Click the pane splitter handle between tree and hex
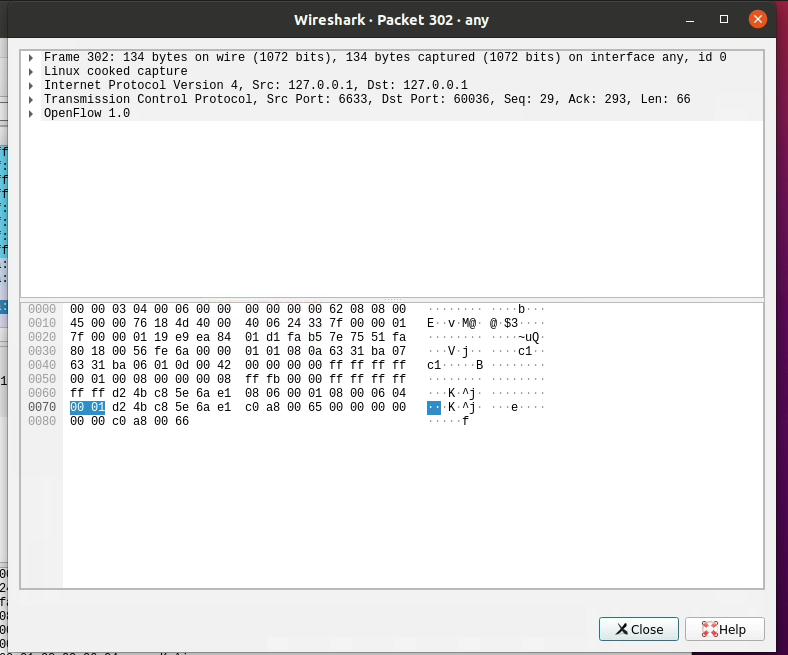Viewport: 788px width, 655px height. 392,300
